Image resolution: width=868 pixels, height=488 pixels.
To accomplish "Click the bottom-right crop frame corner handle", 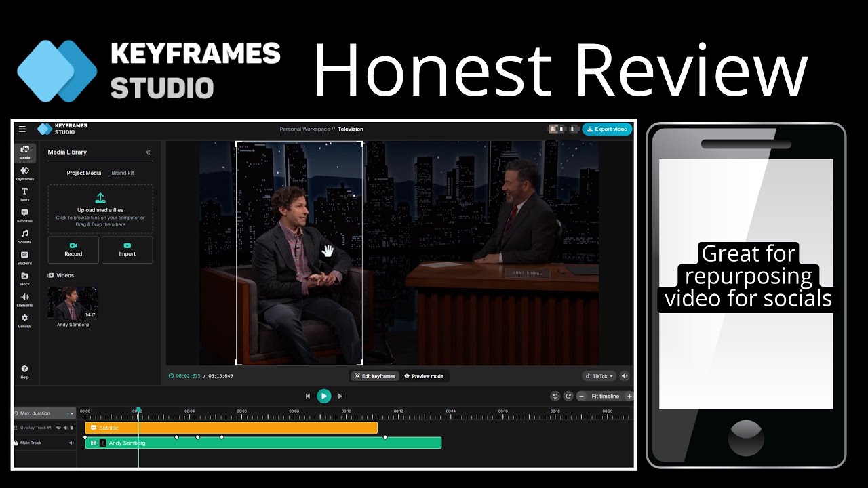I will pos(361,363).
